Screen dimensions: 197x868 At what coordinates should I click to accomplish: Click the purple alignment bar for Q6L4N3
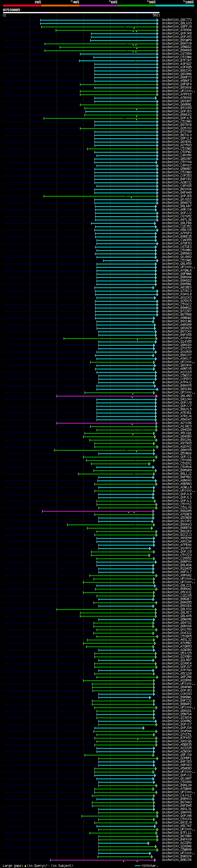click(107, 396)
